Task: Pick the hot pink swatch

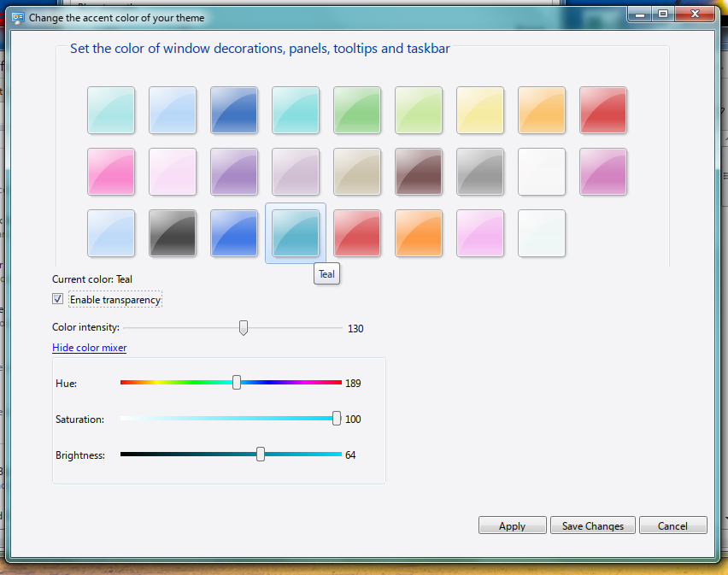Action: click(111, 172)
